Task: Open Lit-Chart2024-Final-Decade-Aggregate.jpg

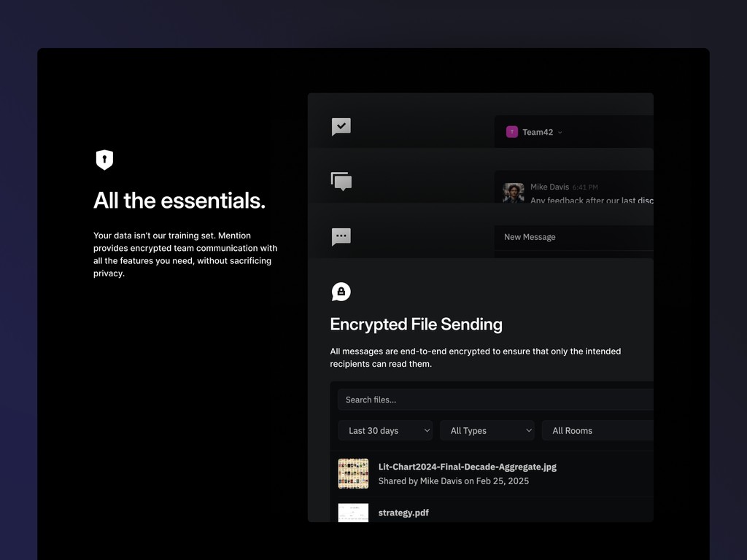Action: point(465,467)
